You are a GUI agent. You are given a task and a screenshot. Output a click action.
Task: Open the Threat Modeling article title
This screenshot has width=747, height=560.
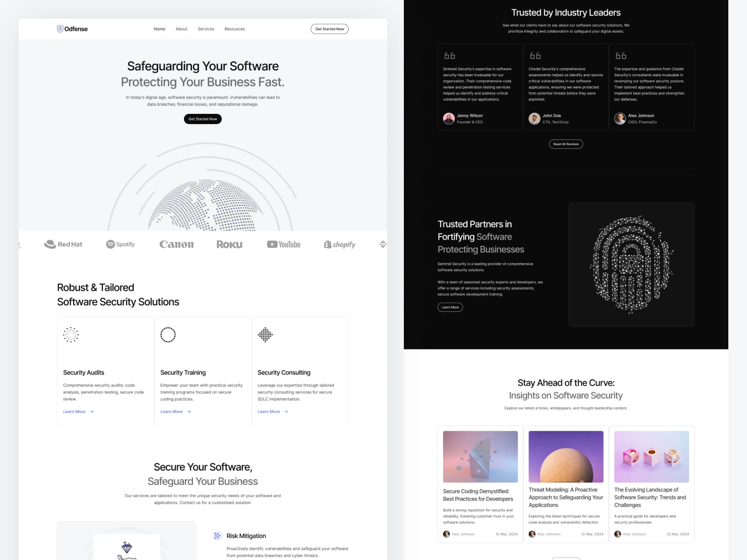[566, 497]
